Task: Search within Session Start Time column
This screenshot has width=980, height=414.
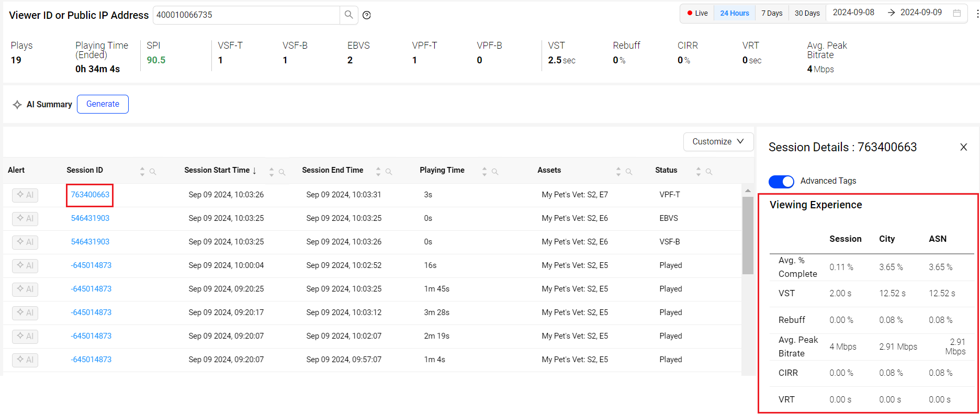Action: pyautogui.click(x=282, y=171)
